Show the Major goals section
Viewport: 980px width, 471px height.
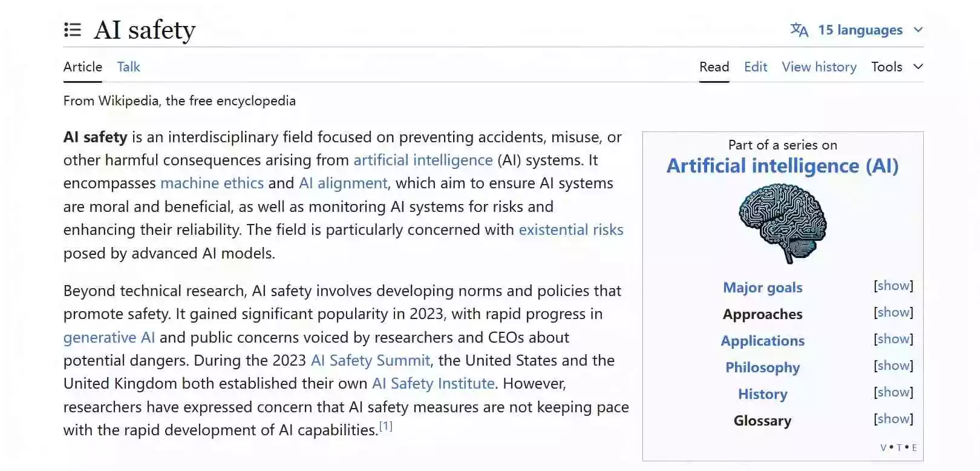coord(893,286)
